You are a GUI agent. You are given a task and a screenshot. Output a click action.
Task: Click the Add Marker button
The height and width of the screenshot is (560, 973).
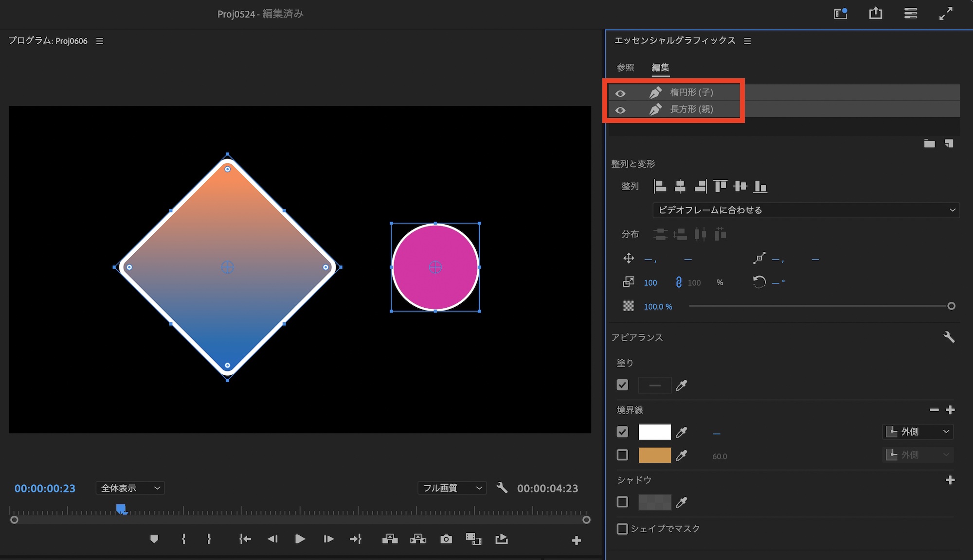coord(154,539)
